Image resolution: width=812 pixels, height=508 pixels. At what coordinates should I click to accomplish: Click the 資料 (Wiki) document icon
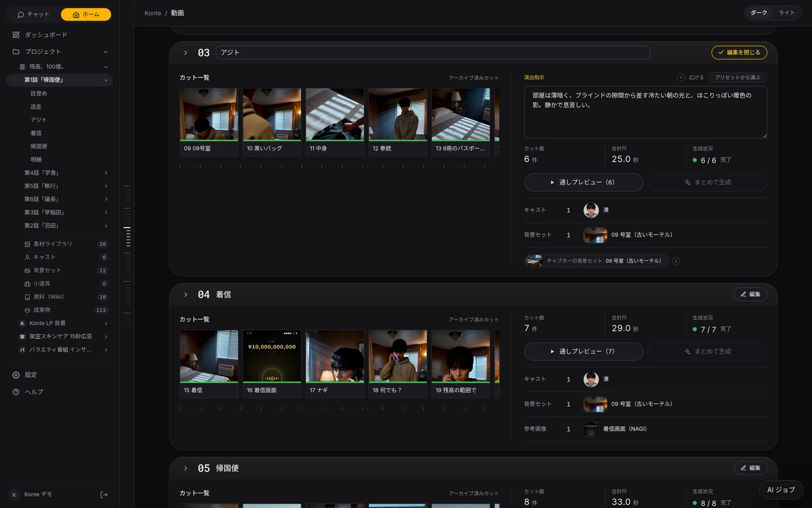(x=27, y=297)
